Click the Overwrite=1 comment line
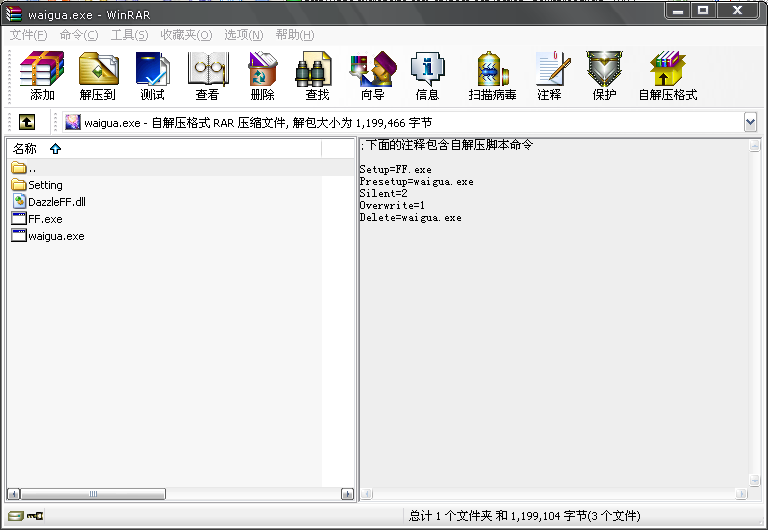768x530 pixels. click(x=392, y=205)
